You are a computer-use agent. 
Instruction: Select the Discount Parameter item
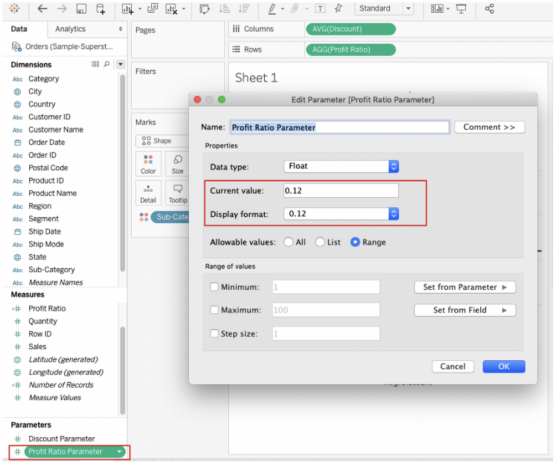pyautogui.click(x=61, y=439)
